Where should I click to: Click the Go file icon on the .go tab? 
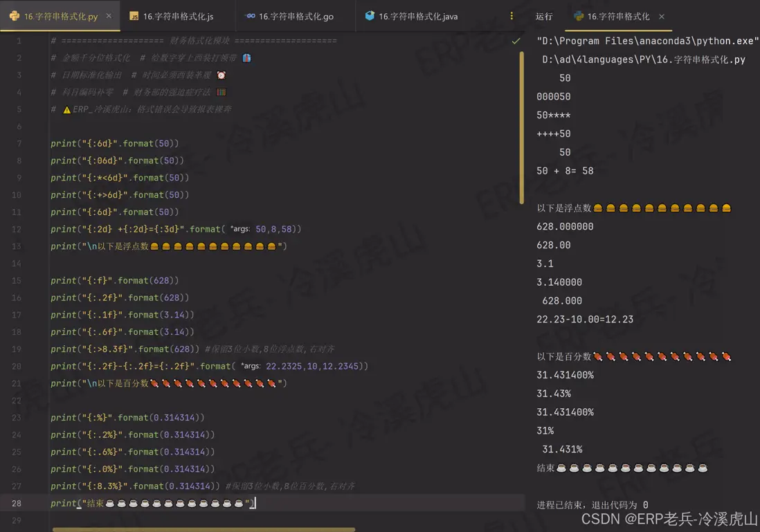(x=250, y=16)
